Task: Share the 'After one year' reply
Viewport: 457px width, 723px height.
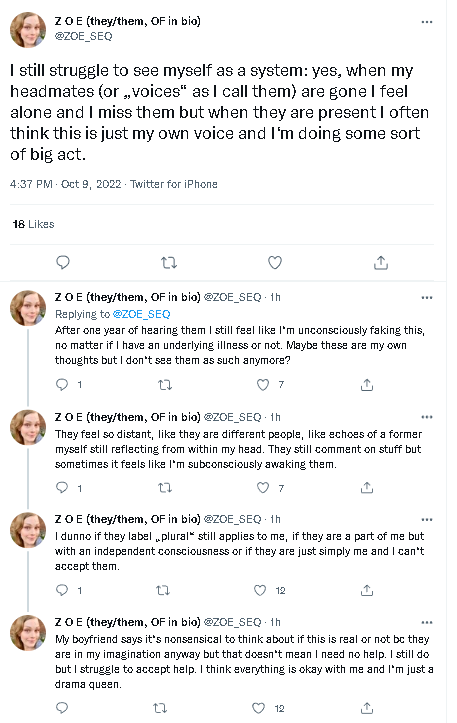Action: click(x=367, y=385)
